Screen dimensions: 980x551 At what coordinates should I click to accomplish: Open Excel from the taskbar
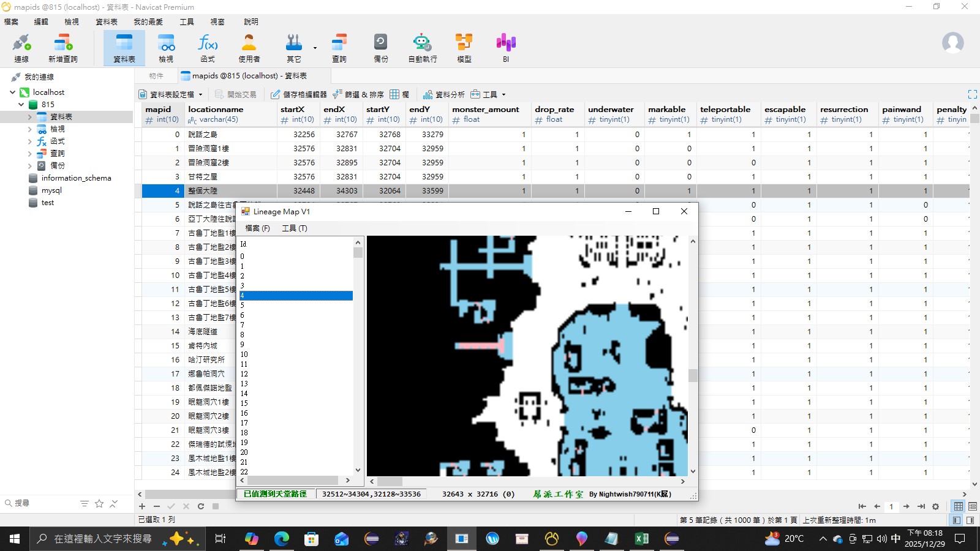[641, 539]
